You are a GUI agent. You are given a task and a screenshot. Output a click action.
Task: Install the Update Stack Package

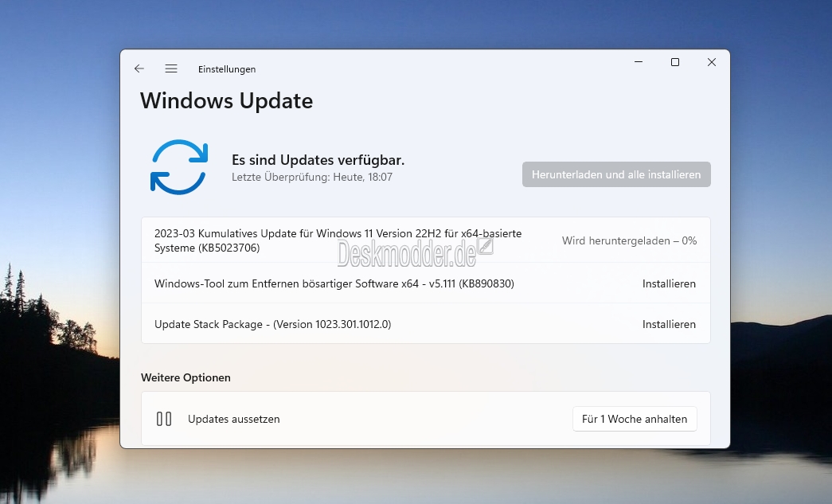[x=669, y=324]
